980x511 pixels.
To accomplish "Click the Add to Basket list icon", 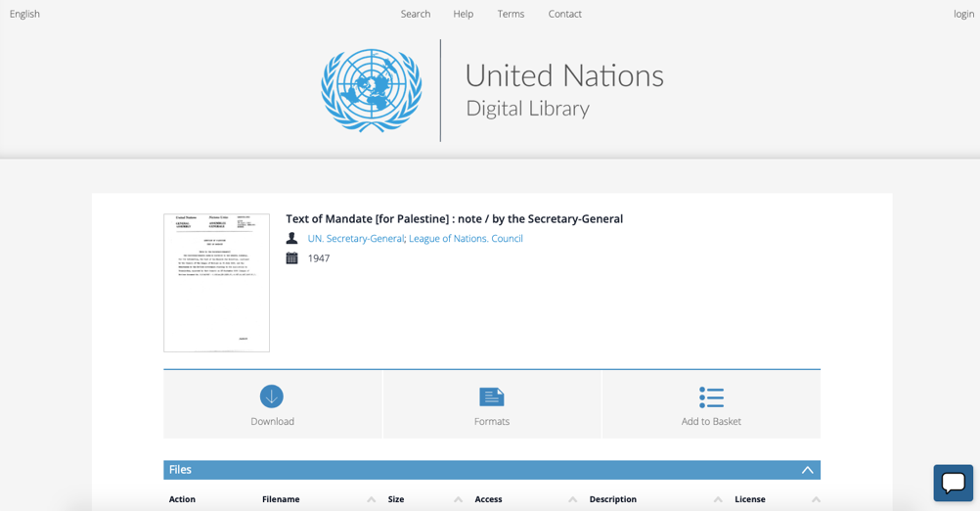I will click(x=711, y=396).
